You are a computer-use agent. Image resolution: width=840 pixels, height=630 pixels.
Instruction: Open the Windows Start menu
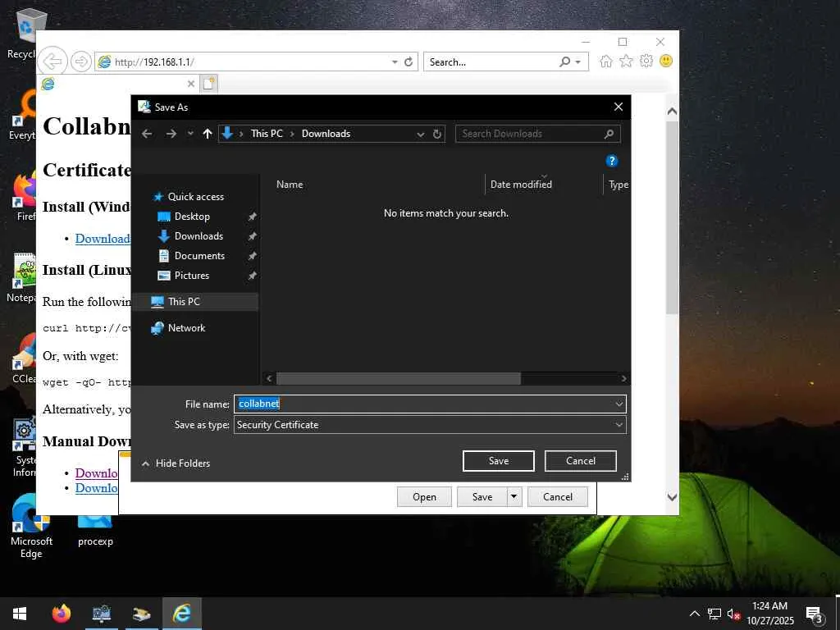(x=20, y=614)
